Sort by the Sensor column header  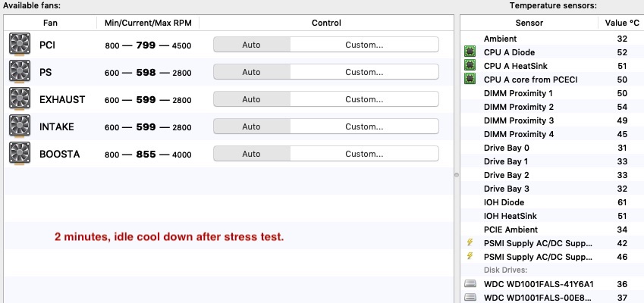529,23
